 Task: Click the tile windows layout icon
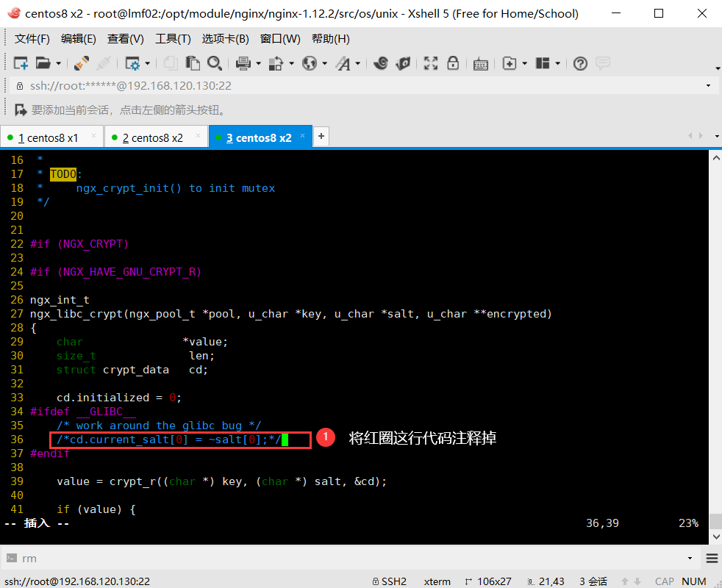click(x=544, y=63)
